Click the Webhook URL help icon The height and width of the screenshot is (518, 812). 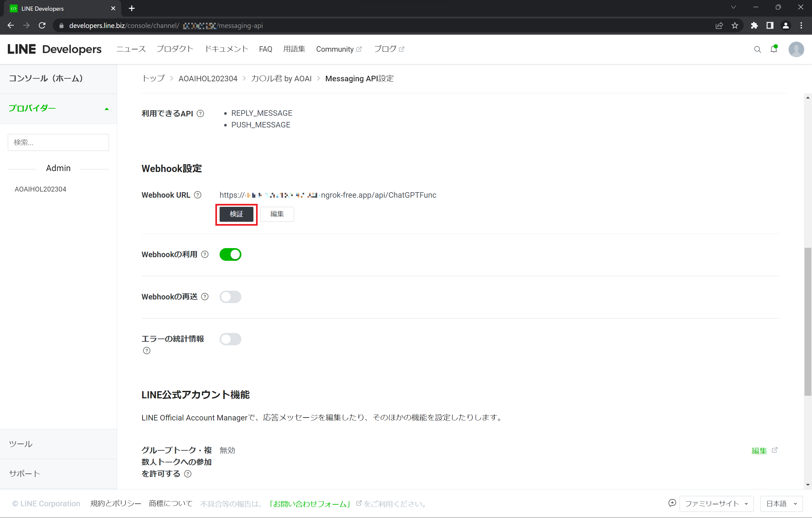pos(198,195)
